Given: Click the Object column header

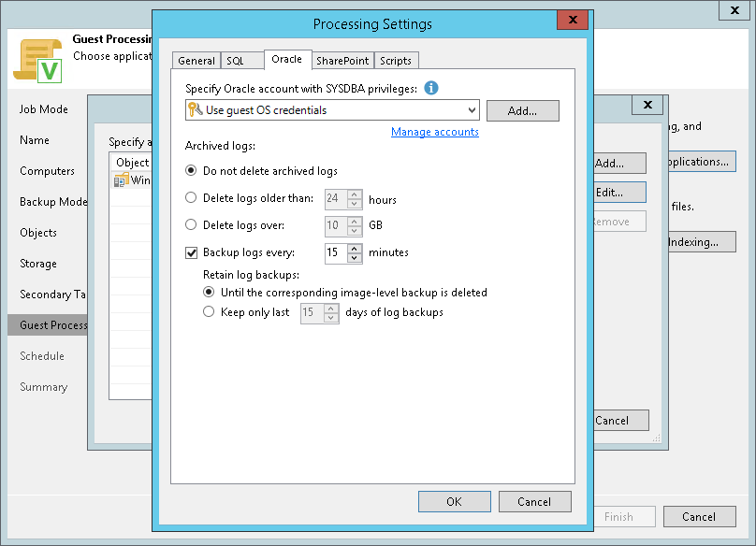Looking at the screenshot, I should [132, 163].
